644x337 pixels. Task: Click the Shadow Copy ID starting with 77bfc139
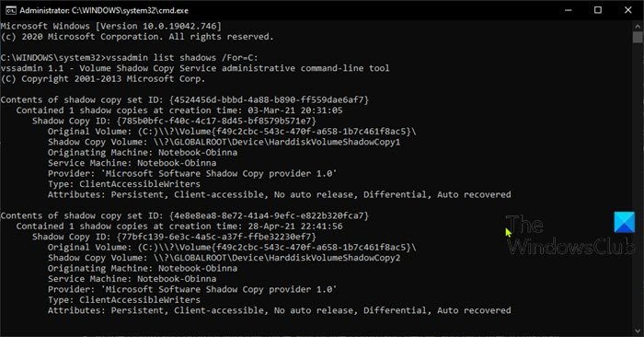pos(216,238)
